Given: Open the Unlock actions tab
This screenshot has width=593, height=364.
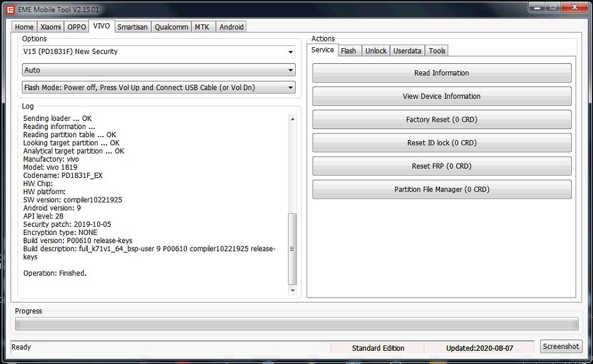Looking at the screenshot, I should coord(376,51).
